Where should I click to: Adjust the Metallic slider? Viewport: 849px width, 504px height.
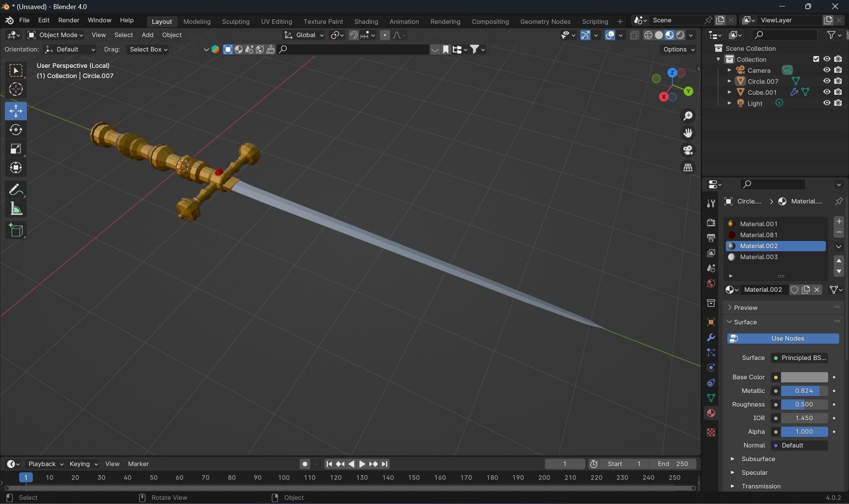[804, 391]
